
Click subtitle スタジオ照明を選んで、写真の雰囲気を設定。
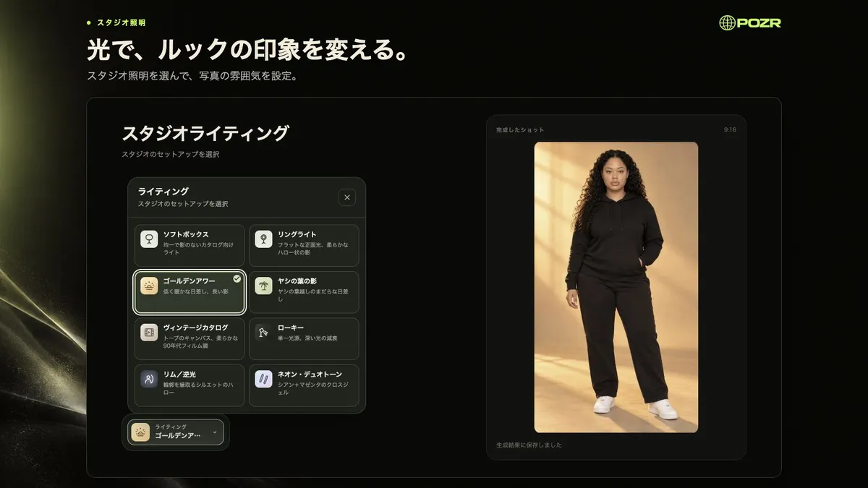coord(192,76)
